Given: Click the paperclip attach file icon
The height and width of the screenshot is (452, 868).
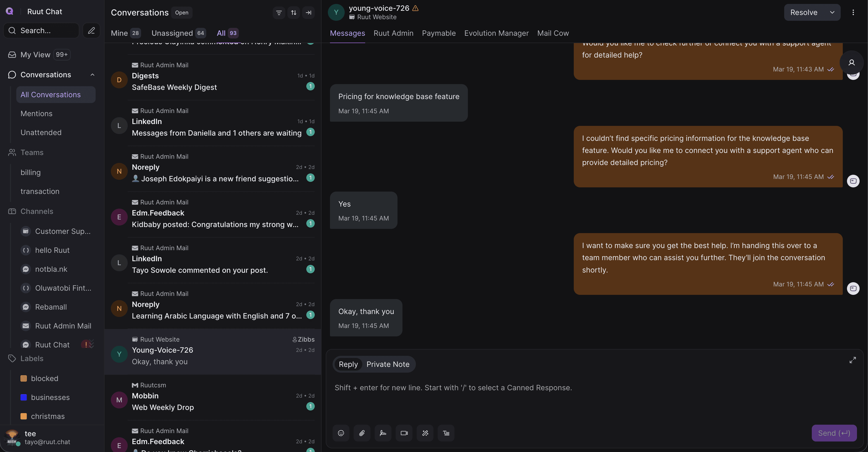Looking at the screenshot, I should coord(362,433).
